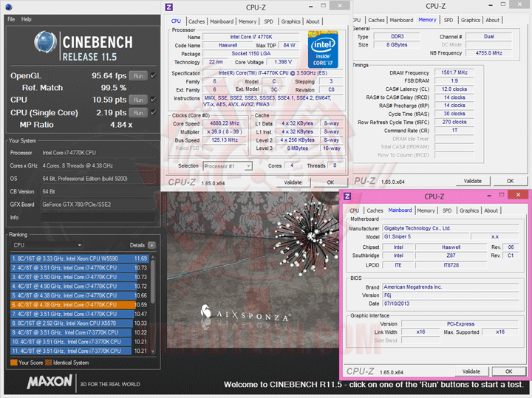The height and width of the screenshot is (398, 532).
Task: Click the MAXON logo
Action: [50, 382]
